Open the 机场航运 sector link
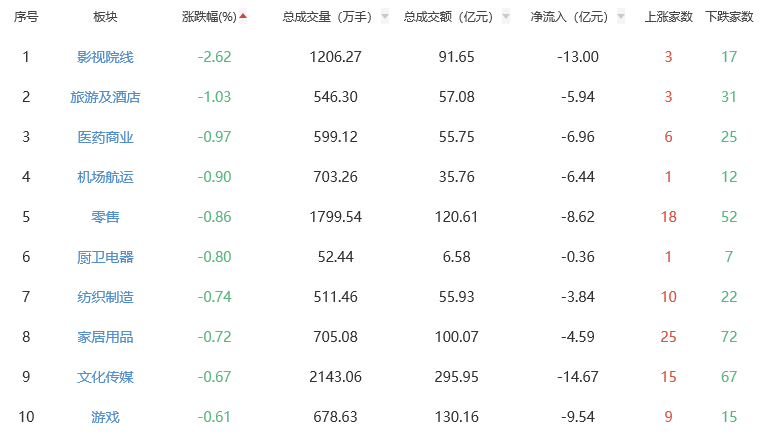Image resolution: width=771 pixels, height=438 pixels. pos(105,177)
